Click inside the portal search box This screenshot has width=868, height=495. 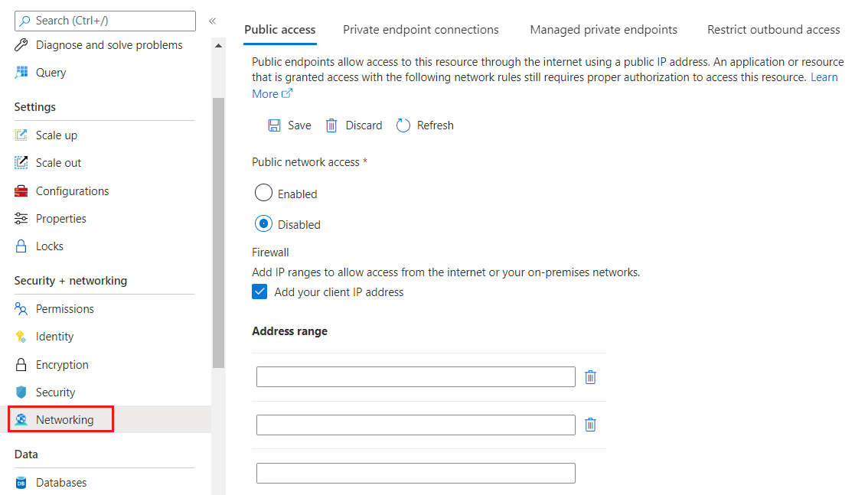105,21
